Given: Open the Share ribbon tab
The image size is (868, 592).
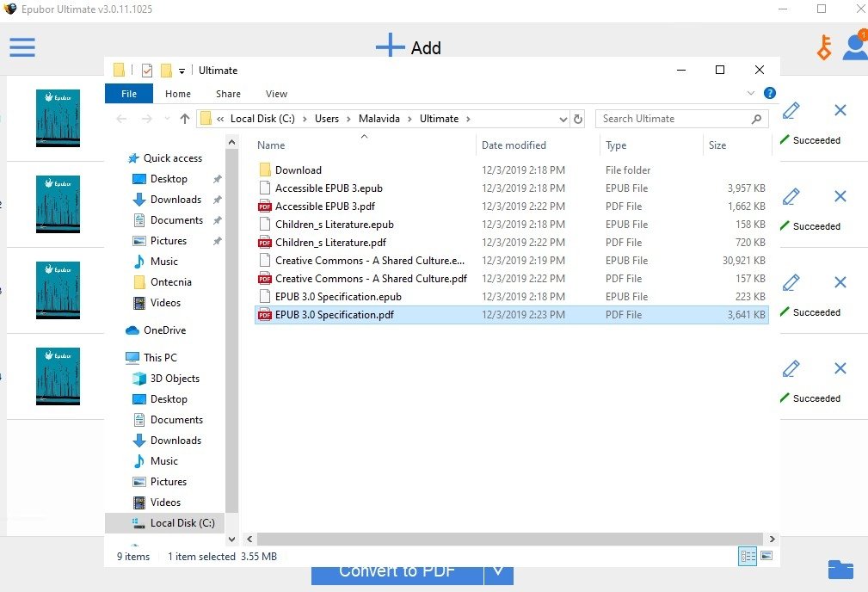Looking at the screenshot, I should (x=228, y=94).
